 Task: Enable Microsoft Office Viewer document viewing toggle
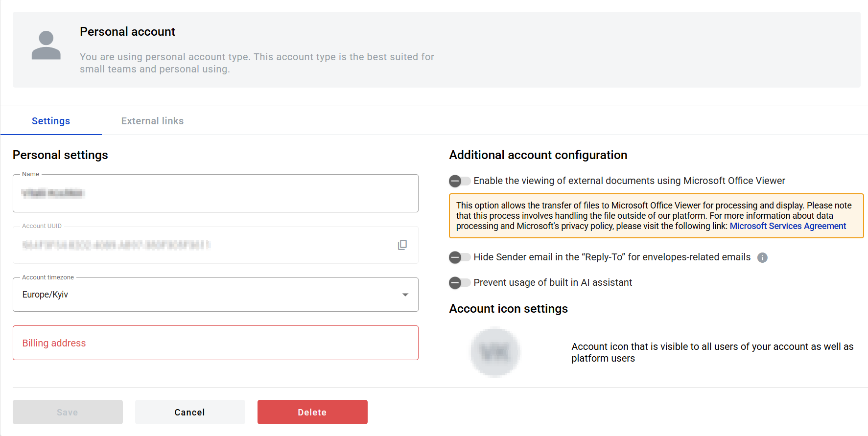pyautogui.click(x=459, y=181)
